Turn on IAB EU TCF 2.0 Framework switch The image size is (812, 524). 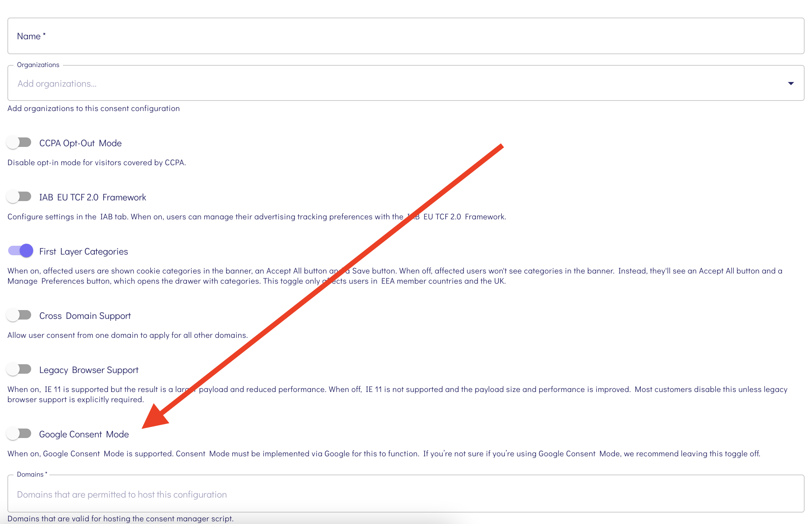tap(19, 197)
